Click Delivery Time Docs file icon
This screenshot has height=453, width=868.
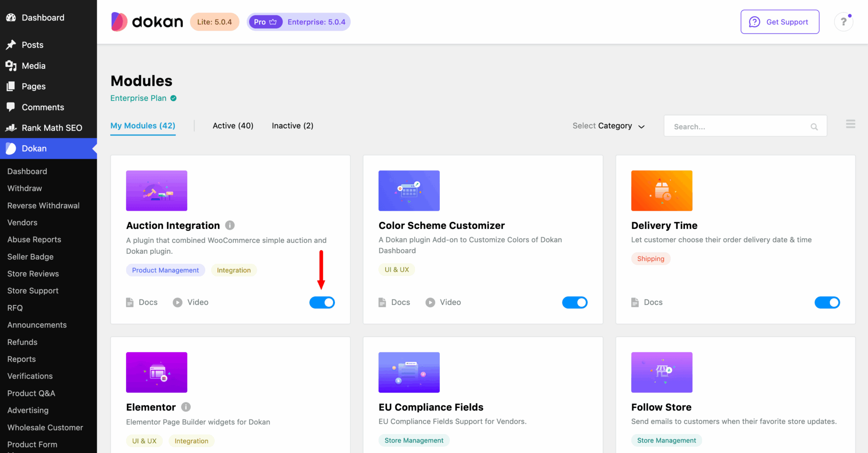[635, 302]
